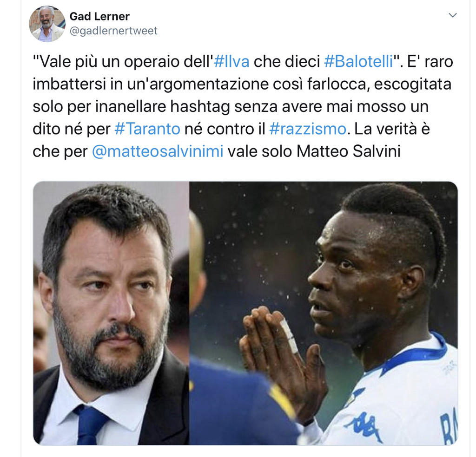Open the #Balotelli hashtag
Viewport: 476px width, 457px height.
click(x=358, y=61)
